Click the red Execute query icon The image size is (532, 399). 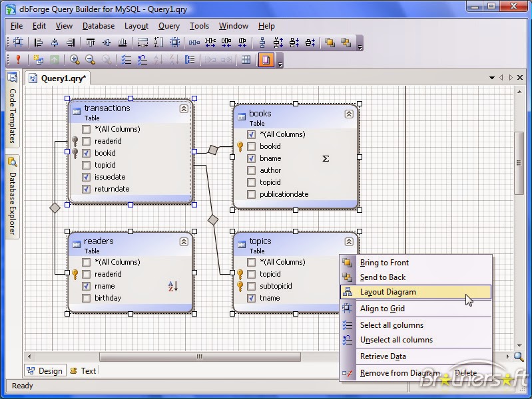18,60
